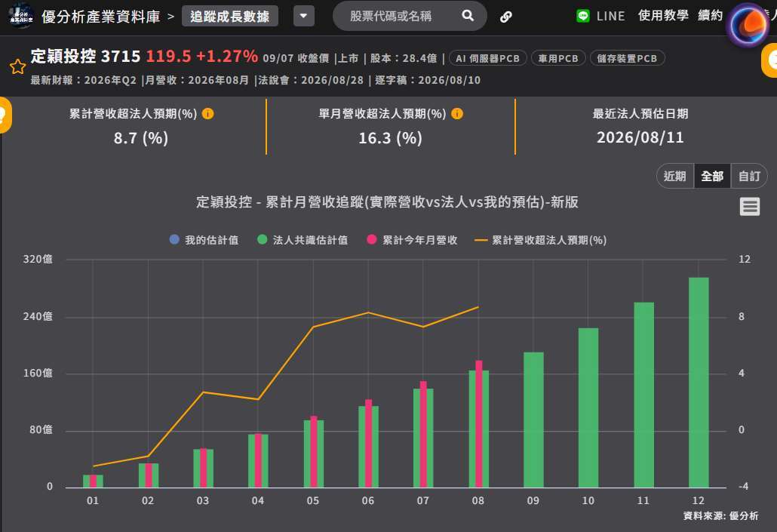Click info icon beside 累計營收超法人預期

pyautogui.click(x=208, y=113)
